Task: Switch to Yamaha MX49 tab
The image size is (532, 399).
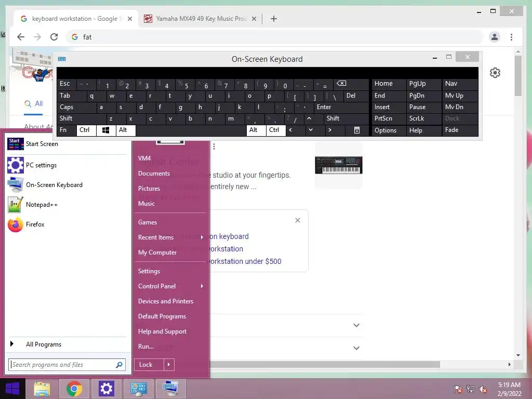Action: tap(201, 19)
